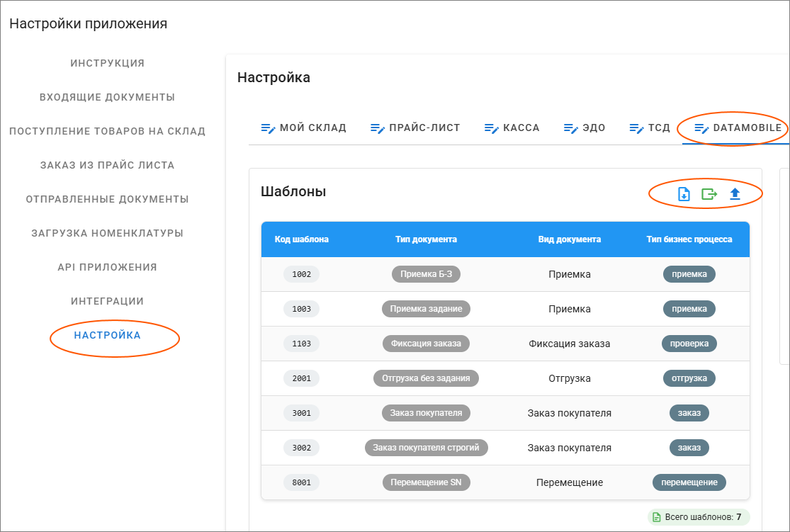Open ИНСТРУКЦИЯ in the sidebar
Screen dimensions: 790x532
coord(107,63)
